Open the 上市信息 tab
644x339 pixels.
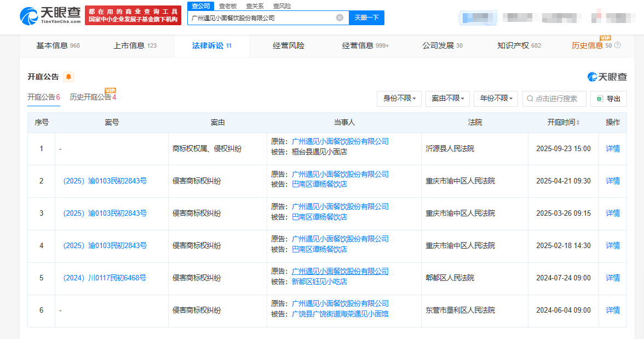tap(135, 45)
